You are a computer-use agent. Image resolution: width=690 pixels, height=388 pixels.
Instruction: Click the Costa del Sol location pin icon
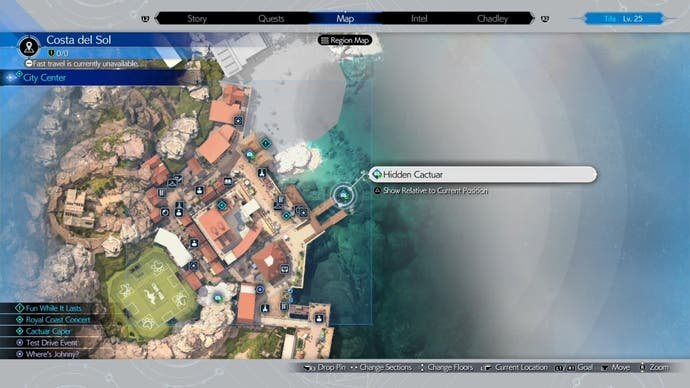(x=29, y=46)
